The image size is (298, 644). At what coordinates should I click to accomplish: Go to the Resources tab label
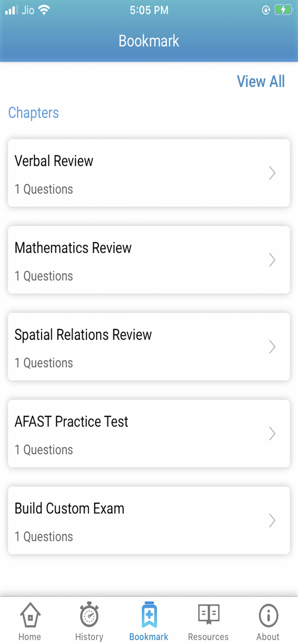click(x=209, y=636)
